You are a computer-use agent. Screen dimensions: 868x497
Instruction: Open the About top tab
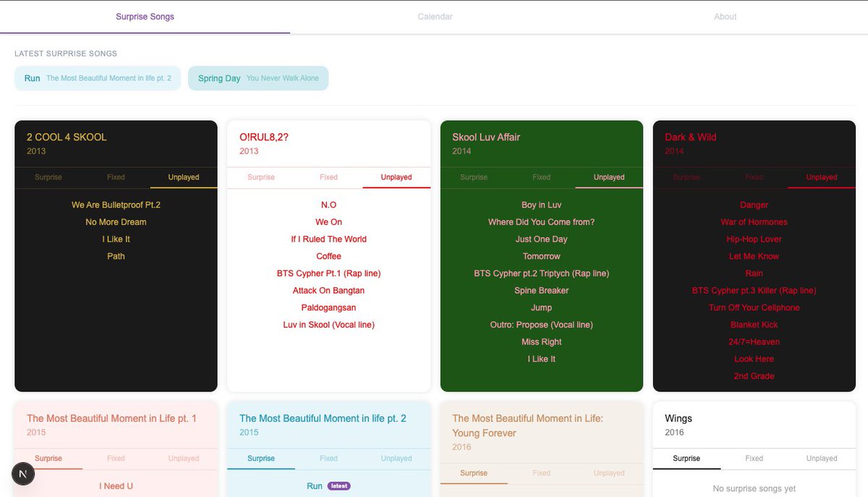pos(725,17)
